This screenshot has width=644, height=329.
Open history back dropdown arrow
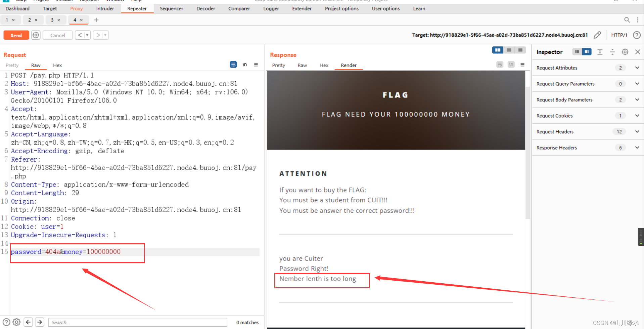point(87,35)
